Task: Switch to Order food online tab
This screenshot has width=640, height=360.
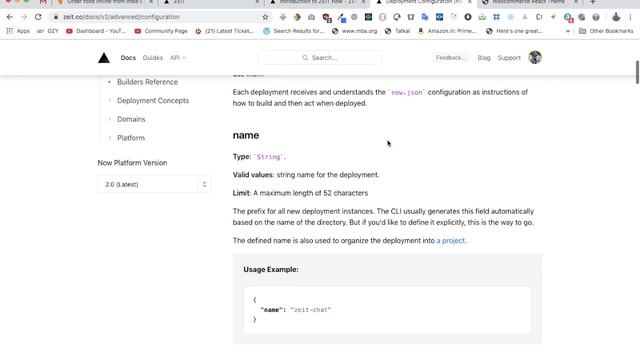Action: point(105,2)
